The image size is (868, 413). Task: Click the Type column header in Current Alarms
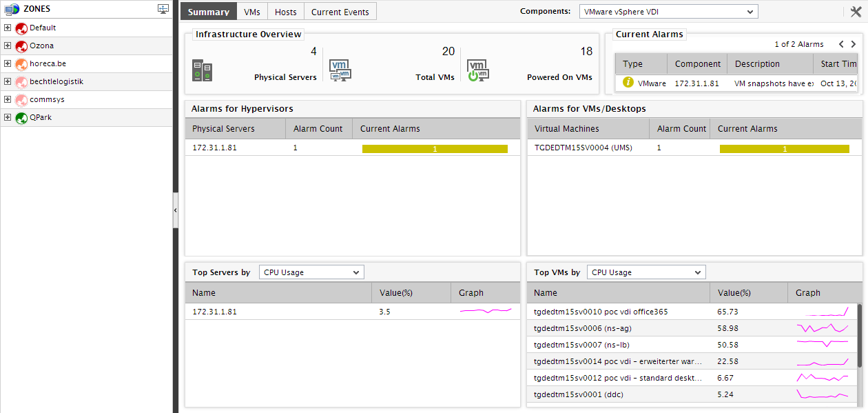(641, 63)
